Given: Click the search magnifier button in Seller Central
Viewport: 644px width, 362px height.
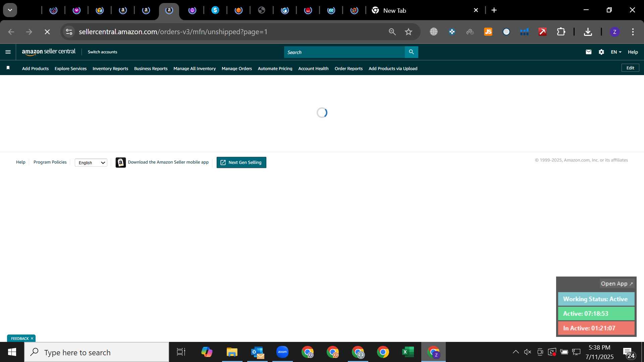Looking at the screenshot, I should click(x=411, y=52).
